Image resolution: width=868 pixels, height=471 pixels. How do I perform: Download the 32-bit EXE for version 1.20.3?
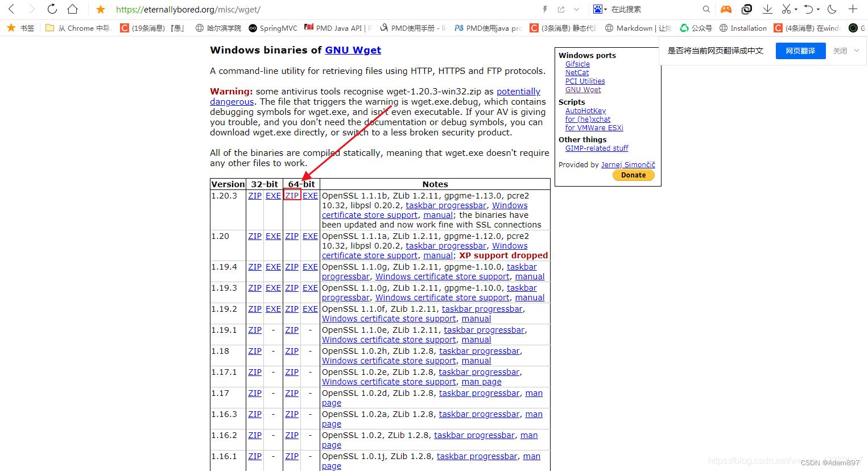274,196
